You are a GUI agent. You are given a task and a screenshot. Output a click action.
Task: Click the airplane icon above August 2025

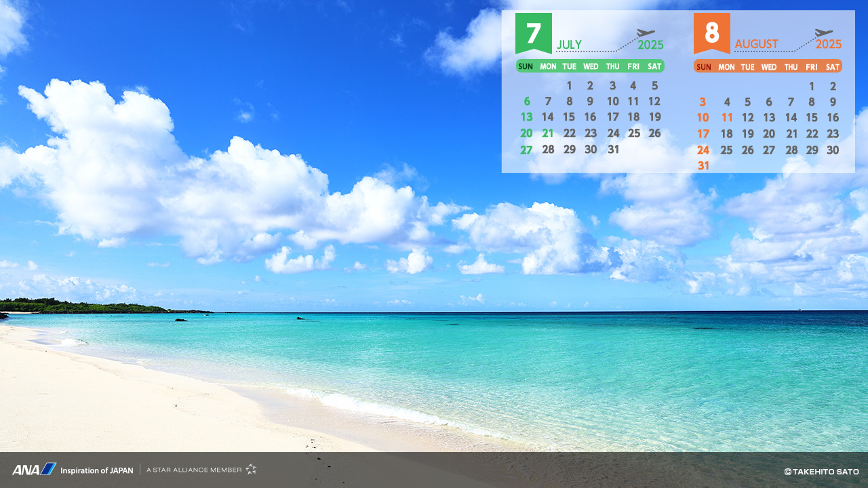823,33
